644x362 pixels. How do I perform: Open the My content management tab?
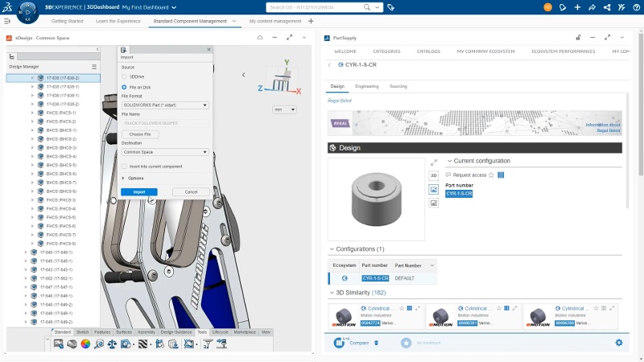click(x=275, y=21)
